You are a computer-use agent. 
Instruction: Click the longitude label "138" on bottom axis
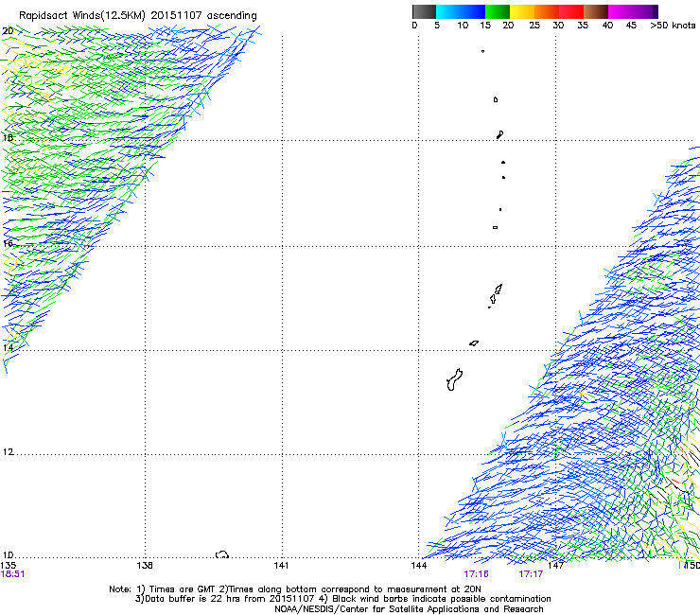[x=145, y=566]
